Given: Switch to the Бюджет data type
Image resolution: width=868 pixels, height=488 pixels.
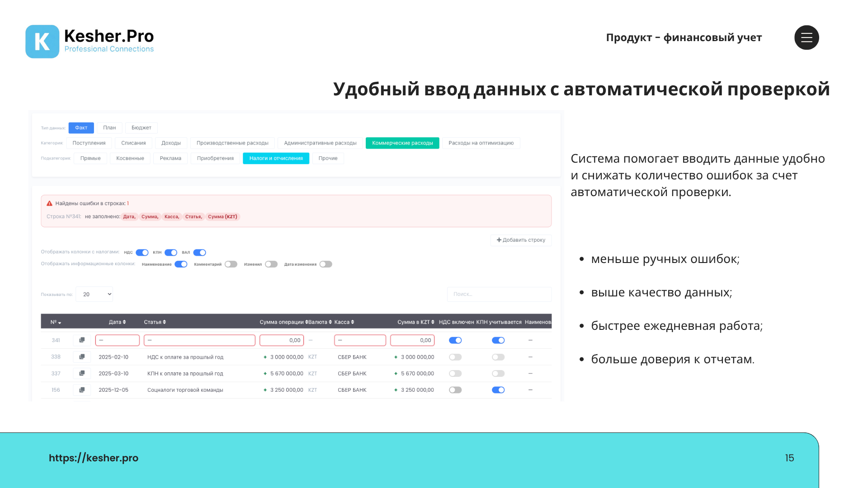Looking at the screenshot, I should coord(142,128).
